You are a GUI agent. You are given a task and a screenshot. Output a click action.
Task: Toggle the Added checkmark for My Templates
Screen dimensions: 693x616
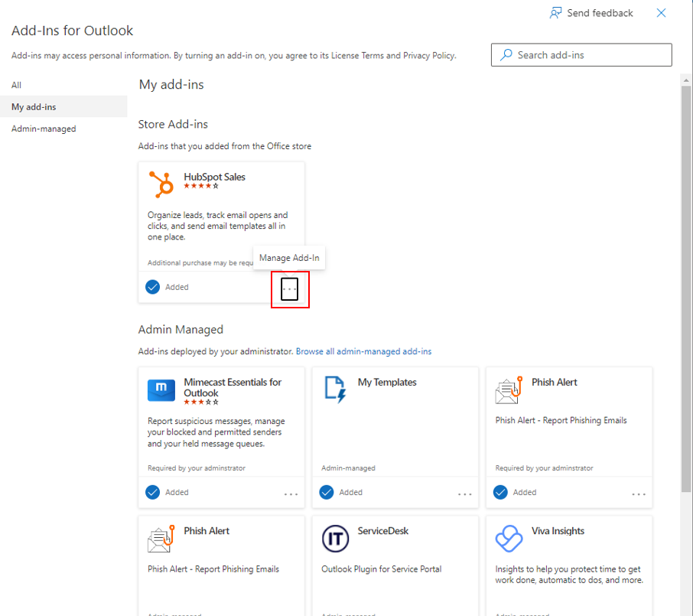coord(327,492)
